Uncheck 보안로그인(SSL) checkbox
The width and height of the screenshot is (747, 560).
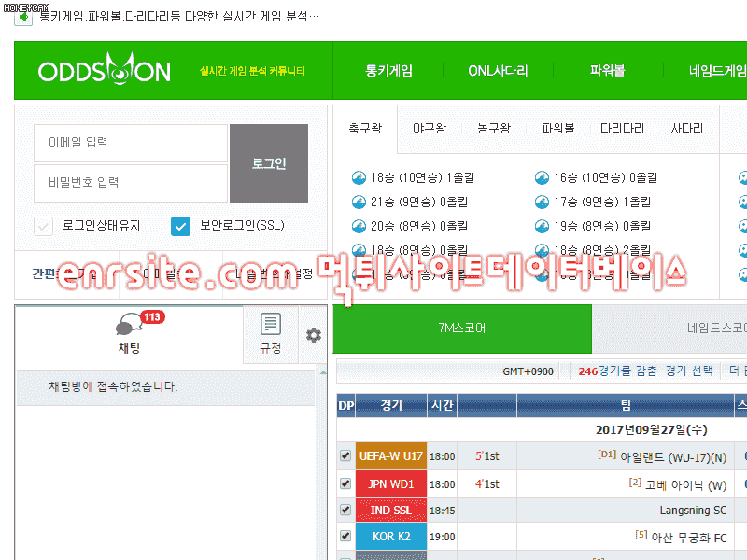pos(180,226)
